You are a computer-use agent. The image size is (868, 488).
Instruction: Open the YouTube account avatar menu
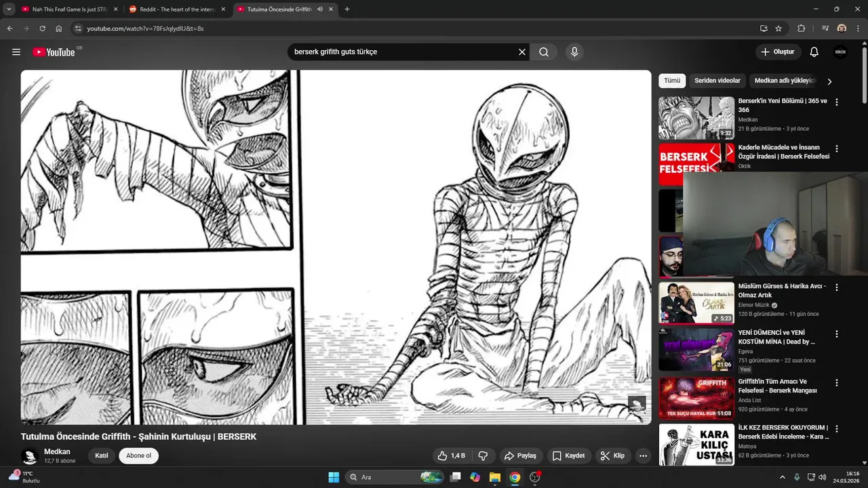pyautogui.click(x=841, y=52)
